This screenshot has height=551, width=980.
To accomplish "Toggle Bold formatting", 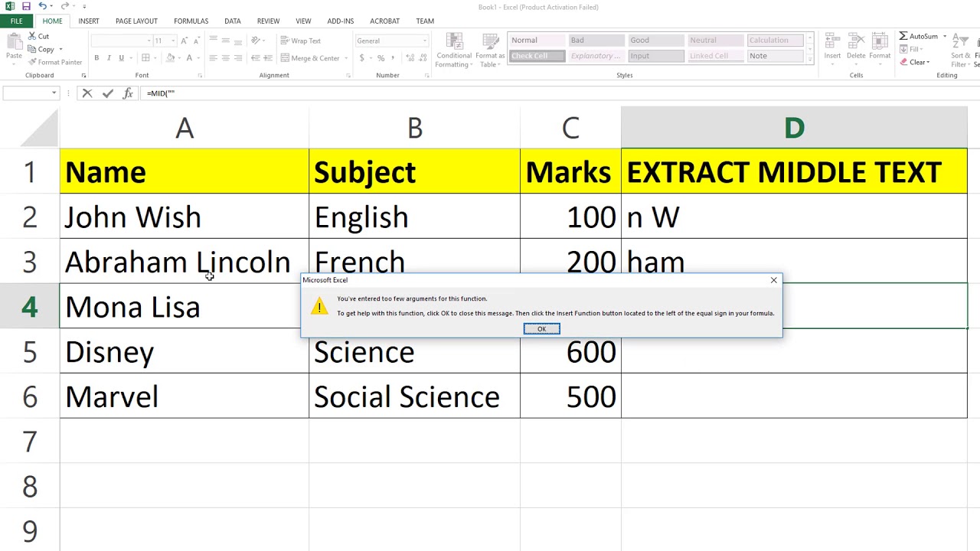I will coord(96,57).
